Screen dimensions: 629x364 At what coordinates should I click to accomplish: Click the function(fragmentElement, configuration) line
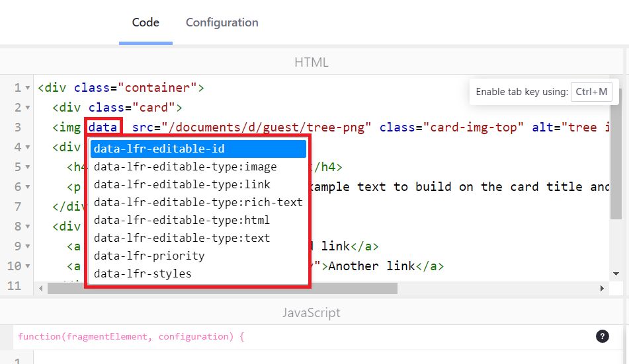pyautogui.click(x=131, y=336)
